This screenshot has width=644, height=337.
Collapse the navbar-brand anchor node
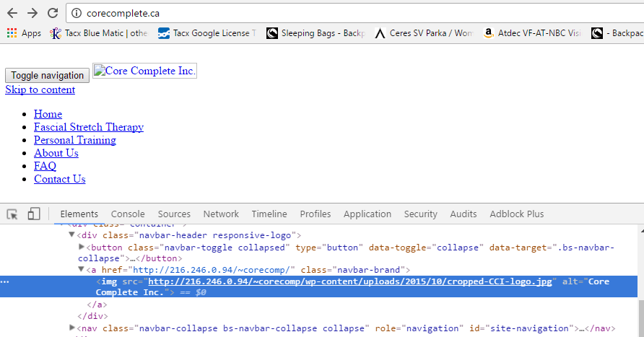click(x=82, y=269)
